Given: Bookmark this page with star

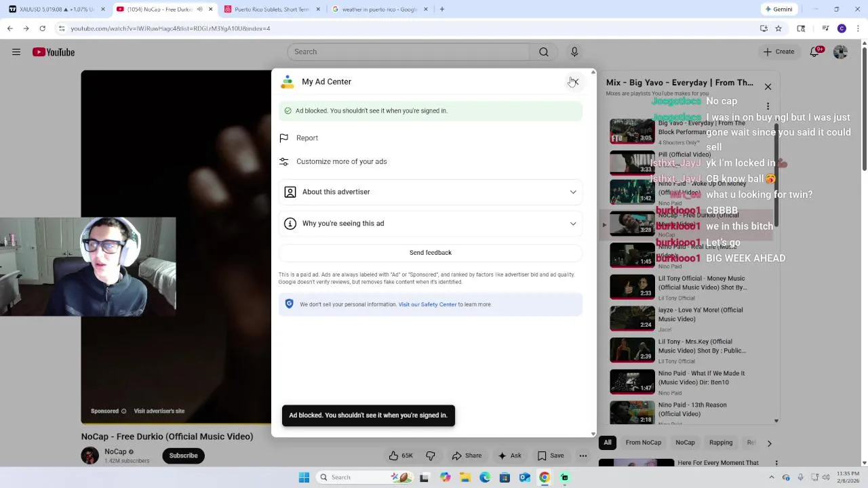Looking at the screenshot, I should [x=778, y=28].
